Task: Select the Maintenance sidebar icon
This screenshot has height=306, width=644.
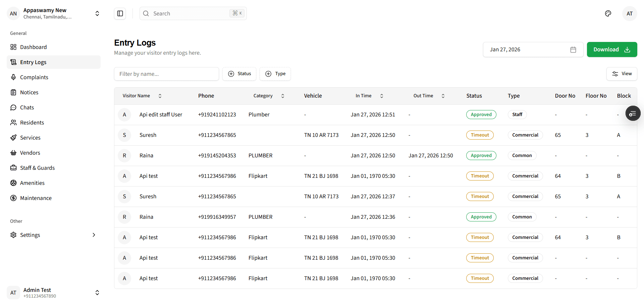Action: click(x=13, y=198)
